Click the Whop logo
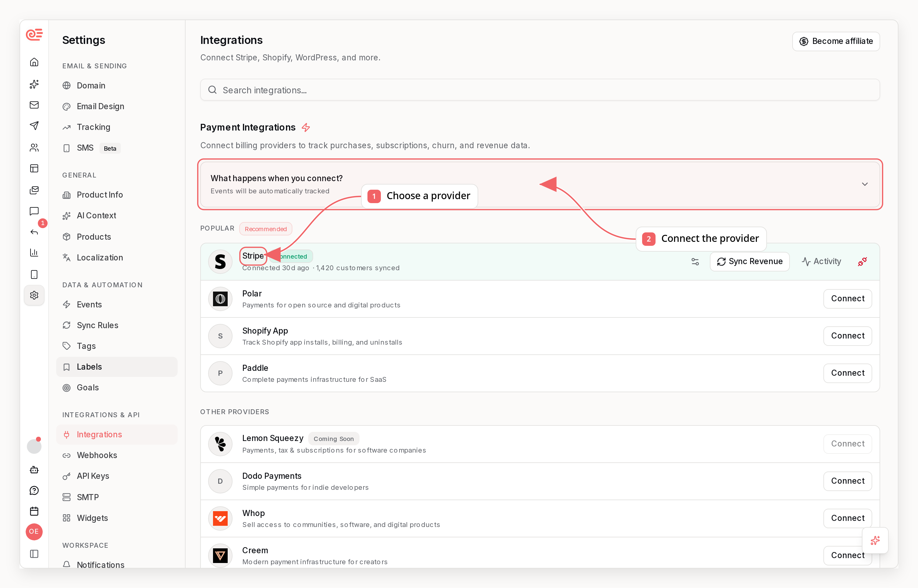The image size is (918, 588). tap(220, 518)
